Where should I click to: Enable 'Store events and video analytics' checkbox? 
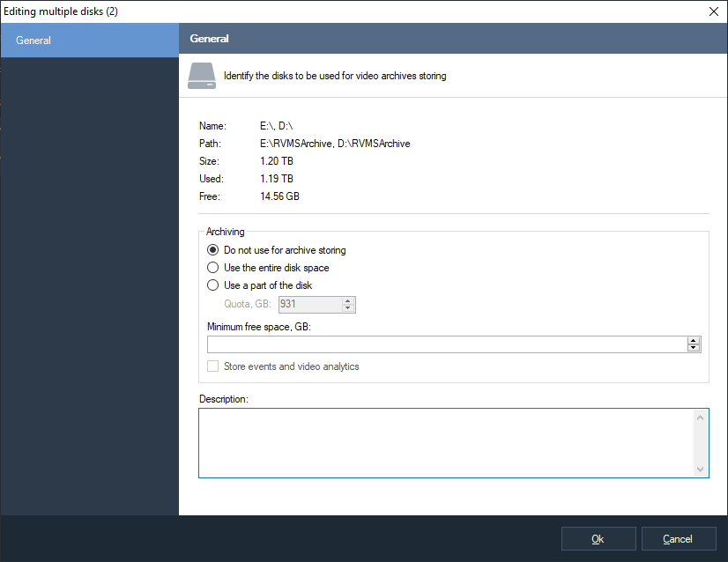pyautogui.click(x=212, y=366)
